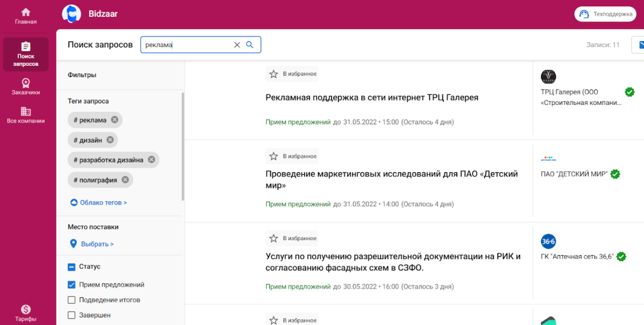Enable the 'Подведение итогов' status checkbox
Screen dimensions: 644x325
[72, 300]
